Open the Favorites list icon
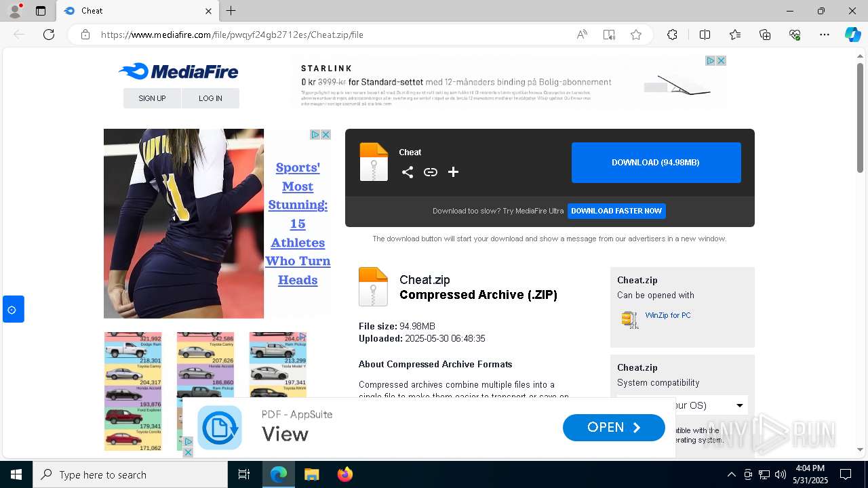The width and height of the screenshot is (868, 488). (735, 35)
